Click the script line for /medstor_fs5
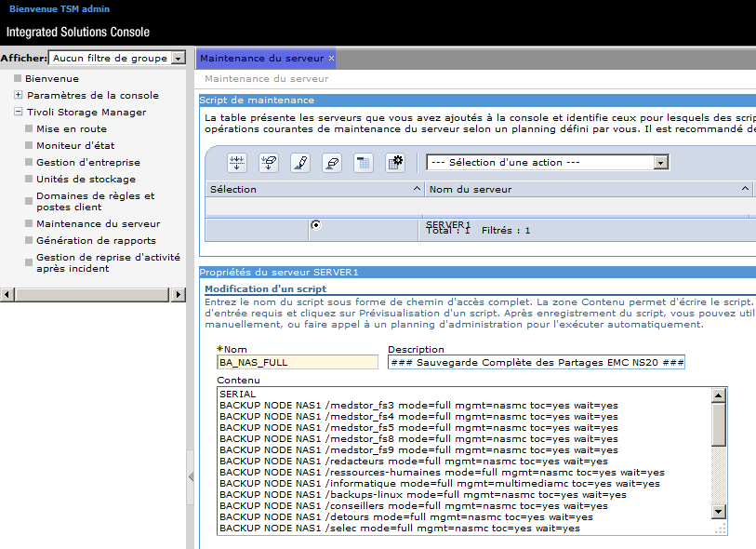756x549 pixels. 418,427
